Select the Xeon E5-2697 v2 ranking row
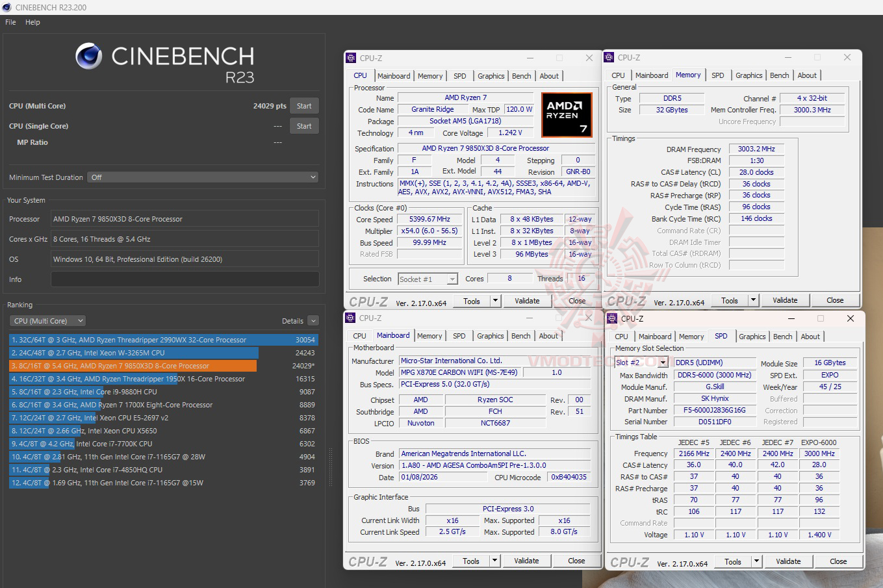883x588 pixels. (x=163, y=418)
